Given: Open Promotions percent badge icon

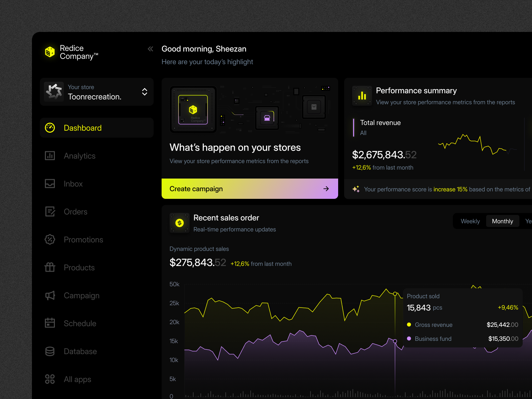Looking at the screenshot, I should [50, 239].
